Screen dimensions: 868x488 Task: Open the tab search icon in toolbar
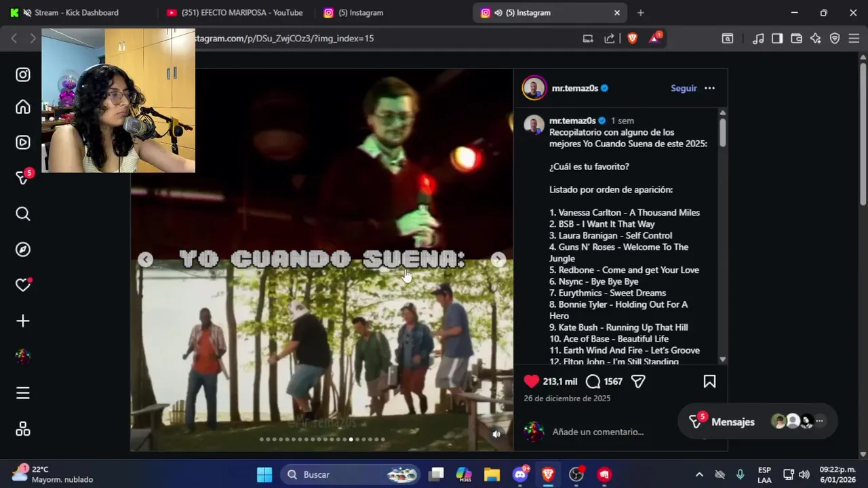pos(728,39)
